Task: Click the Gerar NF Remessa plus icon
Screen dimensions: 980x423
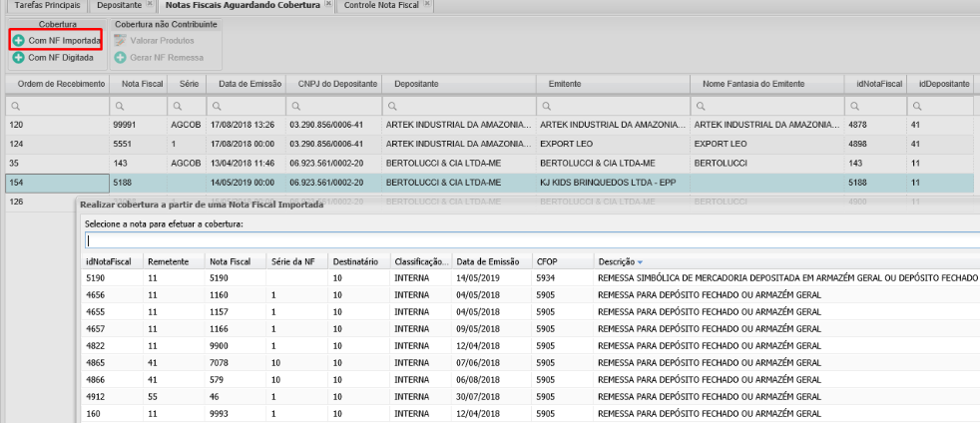Action: [120, 58]
